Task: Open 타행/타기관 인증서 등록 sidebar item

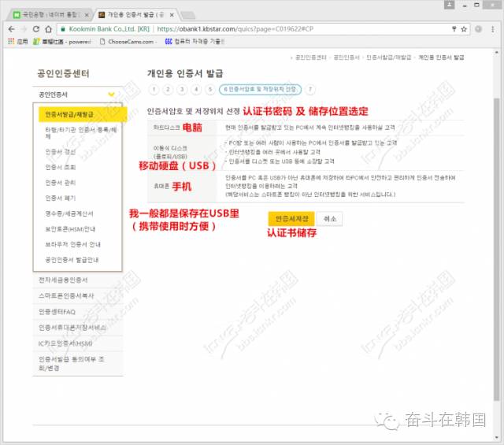Action: 80,133
